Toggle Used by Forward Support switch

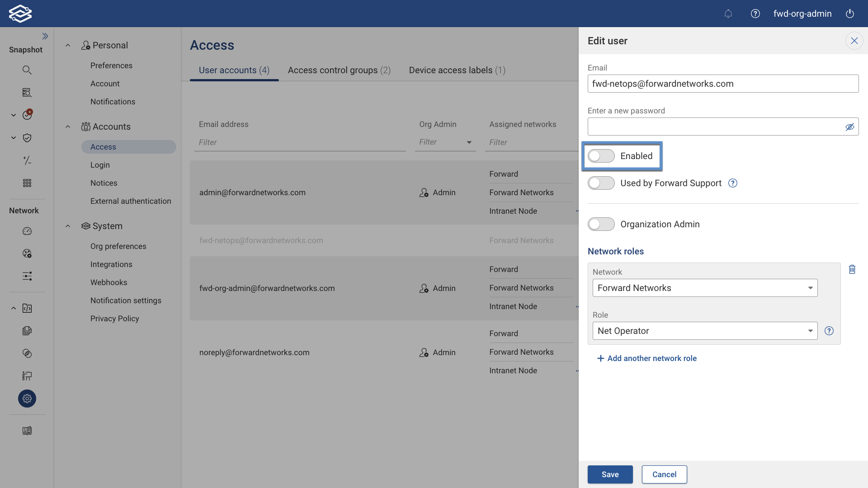coord(601,183)
